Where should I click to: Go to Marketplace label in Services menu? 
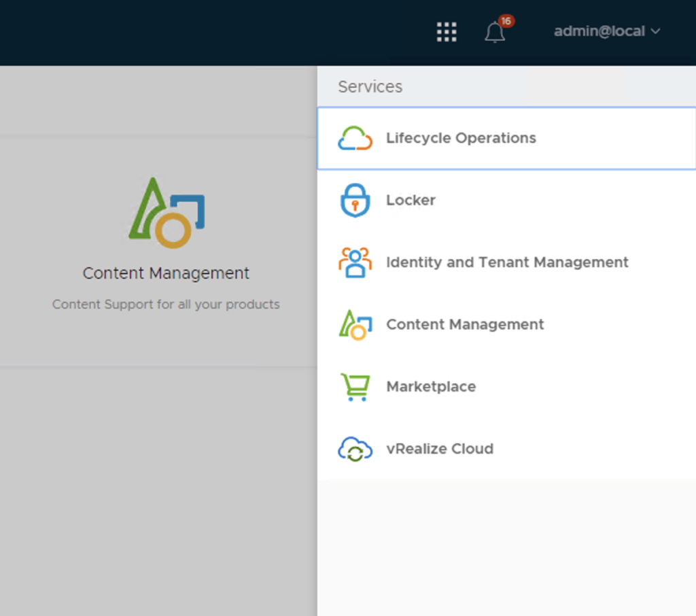431,387
